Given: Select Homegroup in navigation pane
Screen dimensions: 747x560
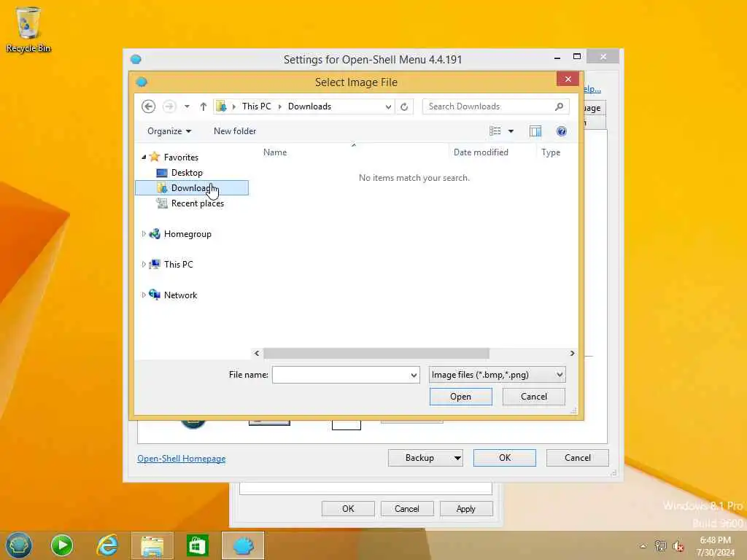Looking at the screenshot, I should pyautogui.click(x=187, y=234).
